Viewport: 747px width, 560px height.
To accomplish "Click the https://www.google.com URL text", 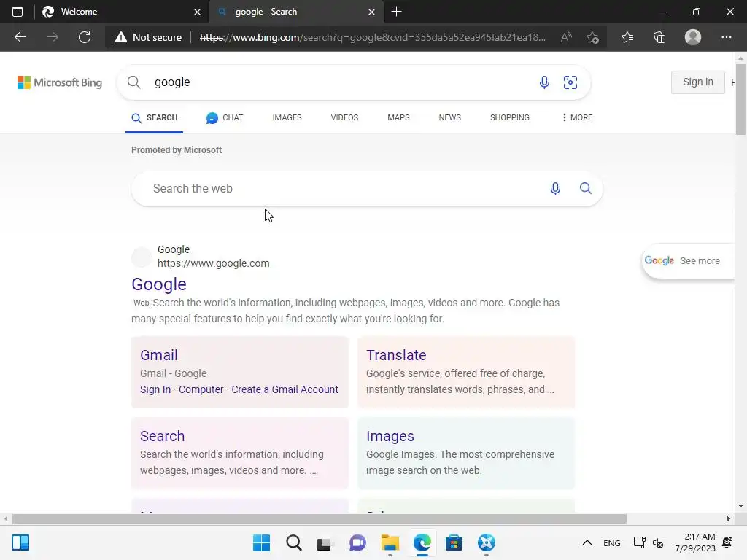I will click(x=214, y=263).
